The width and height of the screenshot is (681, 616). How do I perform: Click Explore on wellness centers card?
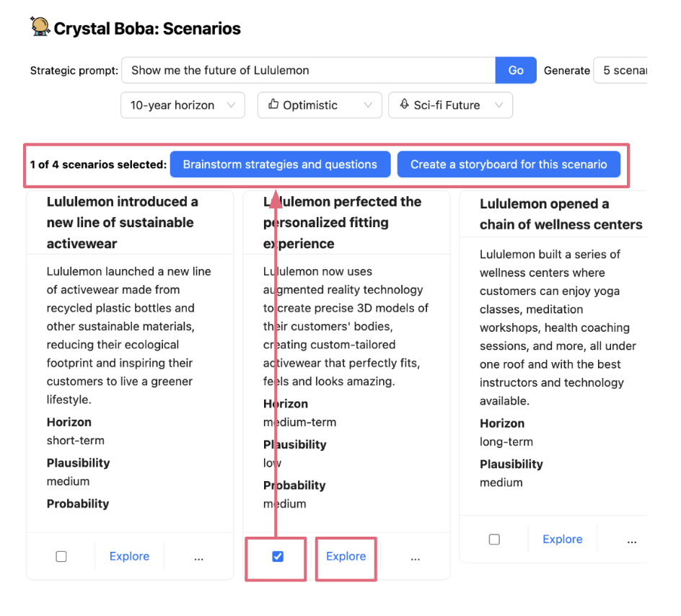coord(563,540)
